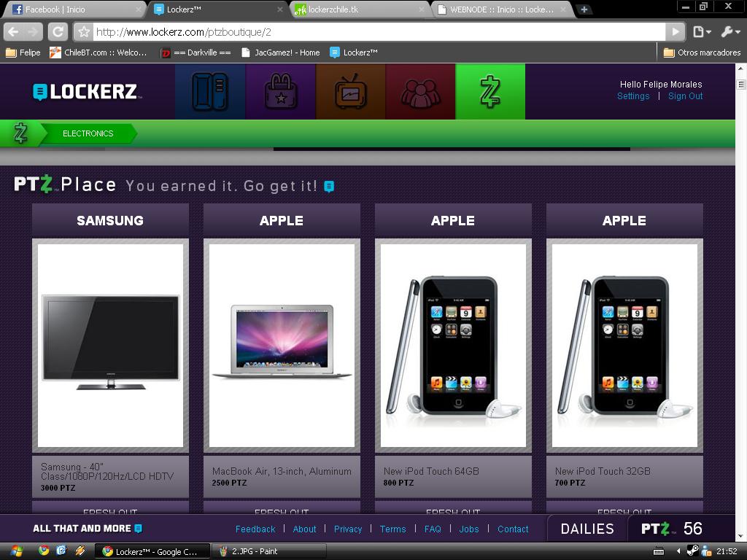Viewport: 747px width, 560px height.
Task: Switch to the Facebook | Inicio tab
Action: coord(73,9)
